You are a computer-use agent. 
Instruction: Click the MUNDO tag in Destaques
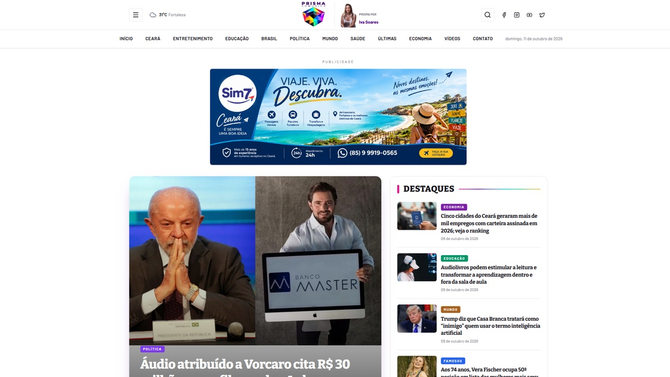(450, 309)
